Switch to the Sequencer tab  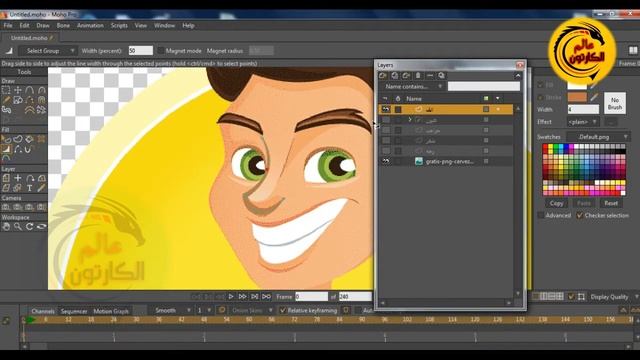point(74,311)
